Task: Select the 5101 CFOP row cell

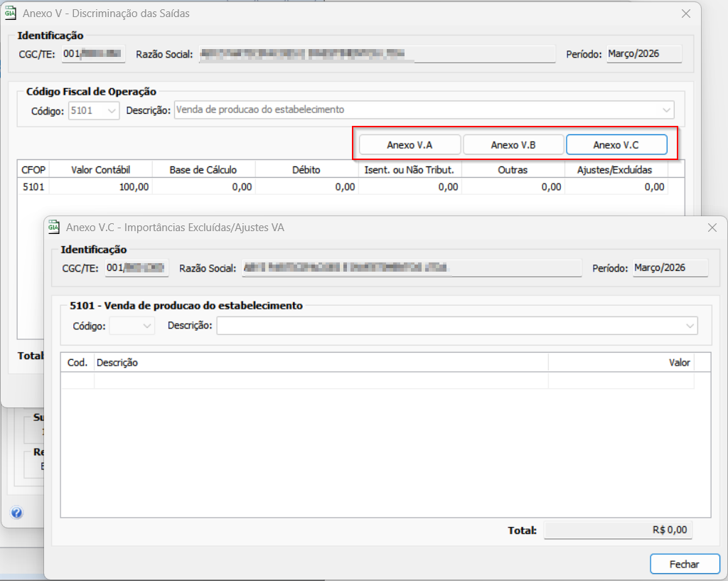Action: click(33, 187)
